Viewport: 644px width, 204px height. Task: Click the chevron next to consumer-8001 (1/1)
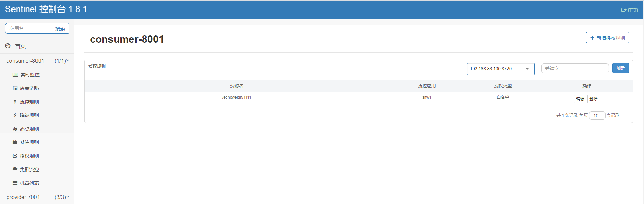(x=68, y=61)
